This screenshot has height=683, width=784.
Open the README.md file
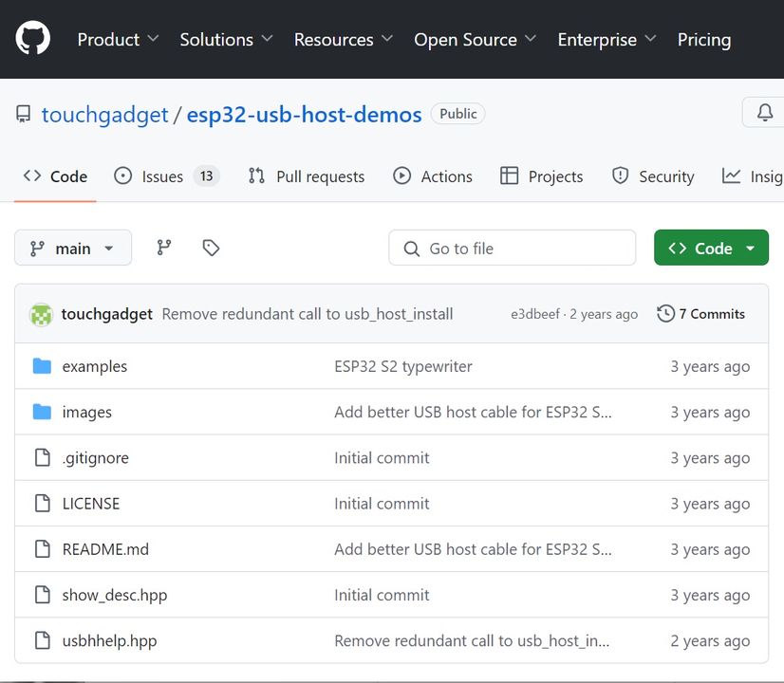click(105, 549)
